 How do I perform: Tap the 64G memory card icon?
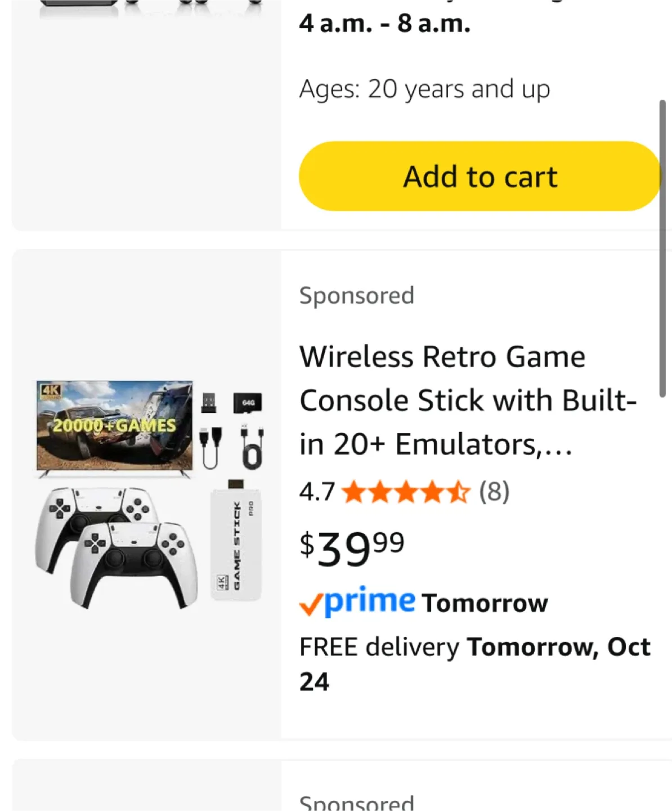248,403
